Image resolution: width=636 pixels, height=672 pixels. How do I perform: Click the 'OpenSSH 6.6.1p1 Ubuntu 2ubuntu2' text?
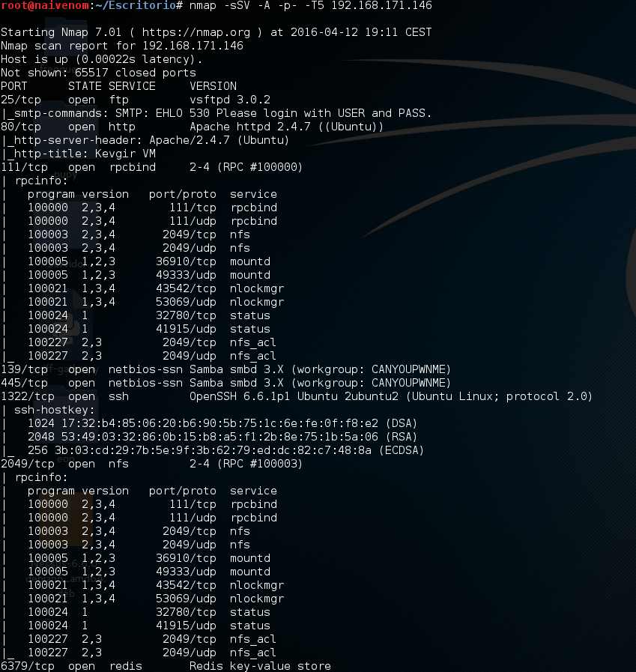[294, 396]
